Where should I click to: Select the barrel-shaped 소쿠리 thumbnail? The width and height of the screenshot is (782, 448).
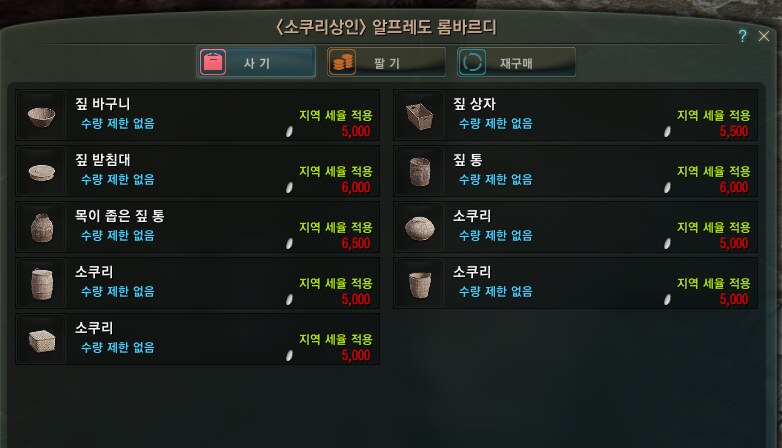click(x=41, y=283)
